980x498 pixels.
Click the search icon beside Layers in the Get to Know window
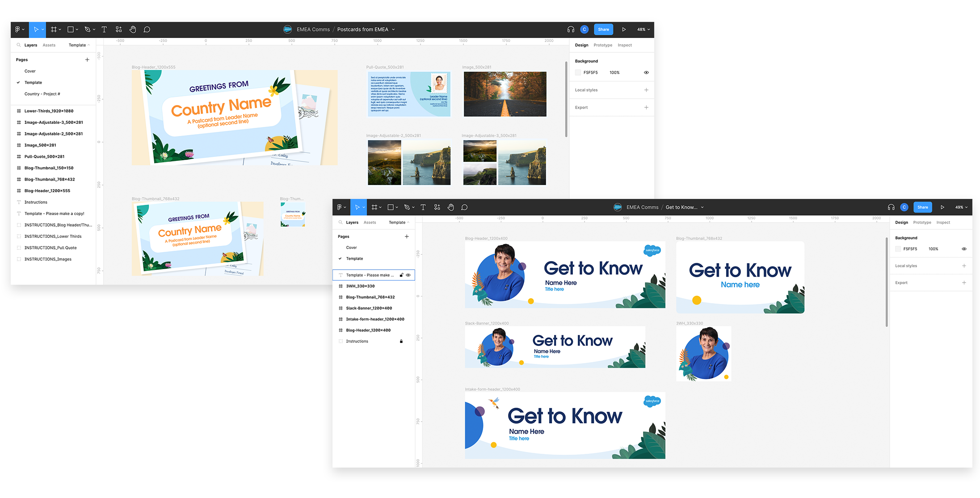point(341,223)
